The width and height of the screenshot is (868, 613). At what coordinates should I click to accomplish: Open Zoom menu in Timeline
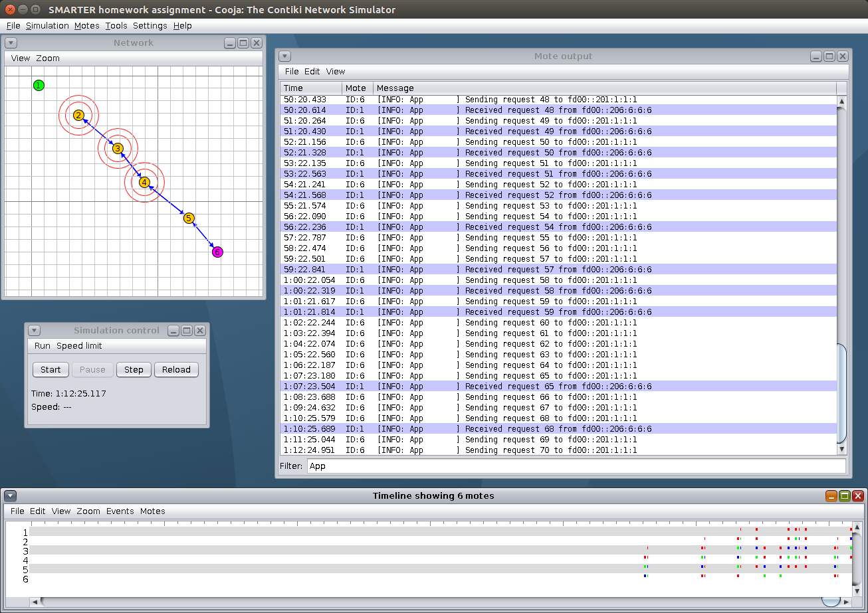click(x=88, y=511)
